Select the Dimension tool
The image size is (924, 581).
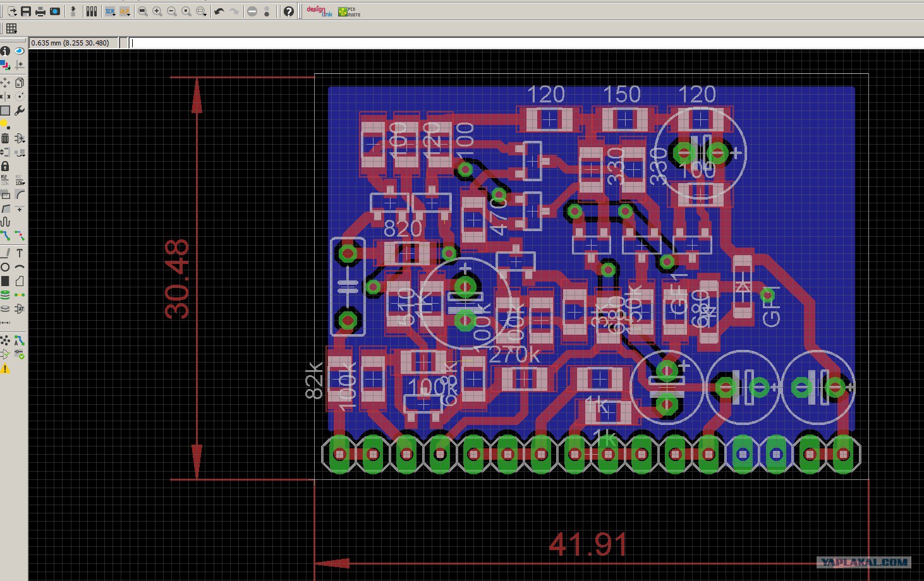[5, 323]
